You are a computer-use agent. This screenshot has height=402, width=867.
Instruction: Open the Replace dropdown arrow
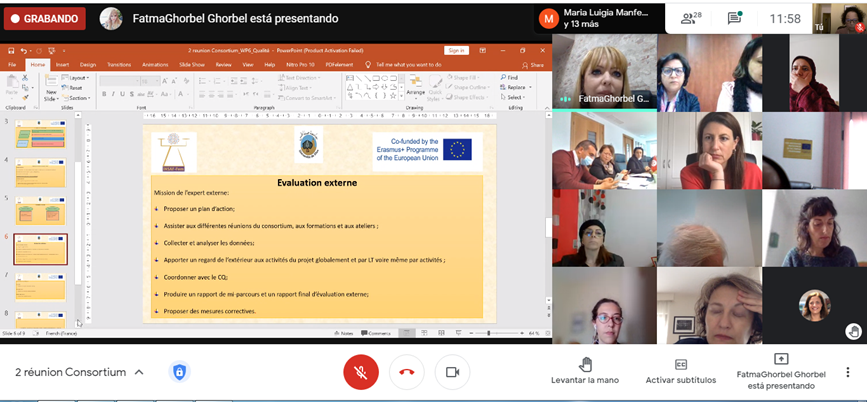pyautogui.click(x=530, y=87)
